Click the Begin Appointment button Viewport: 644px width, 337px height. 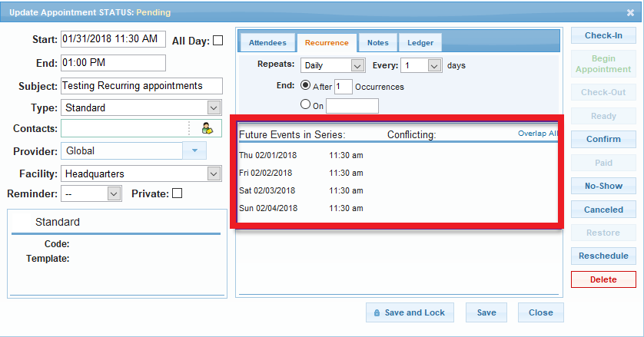(603, 64)
